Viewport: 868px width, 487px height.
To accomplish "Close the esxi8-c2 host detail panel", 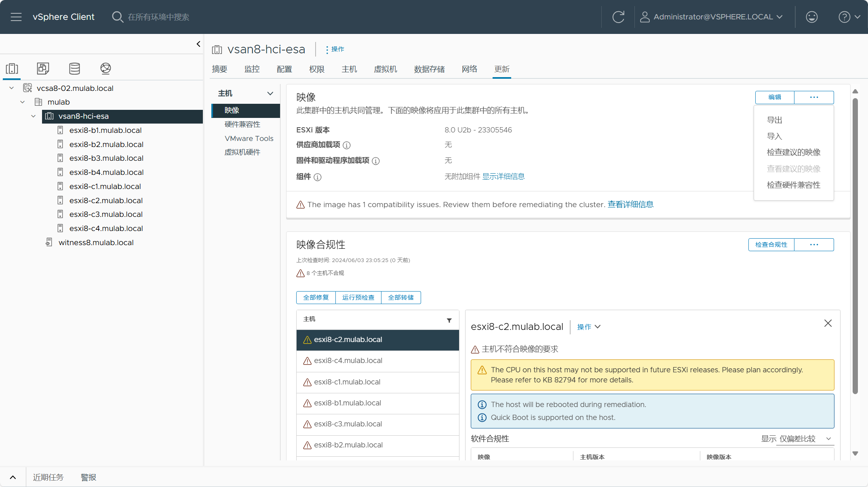I will pyautogui.click(x=828, y=323).
